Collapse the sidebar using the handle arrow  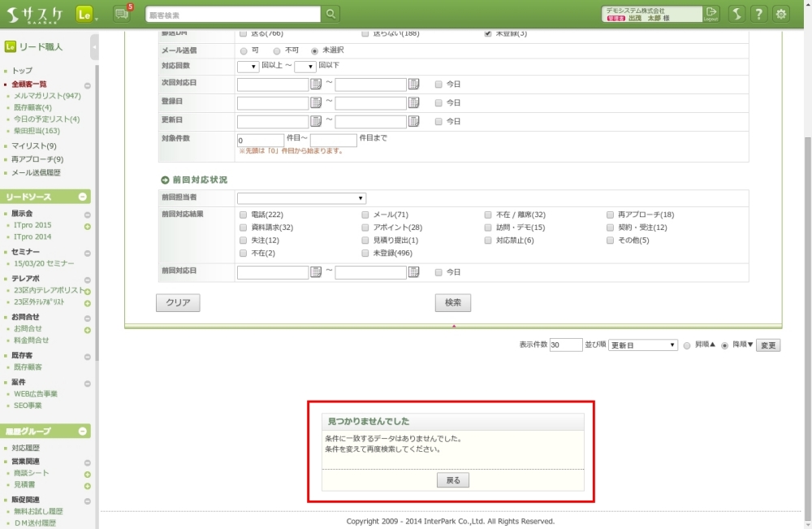tap(94, 46)
